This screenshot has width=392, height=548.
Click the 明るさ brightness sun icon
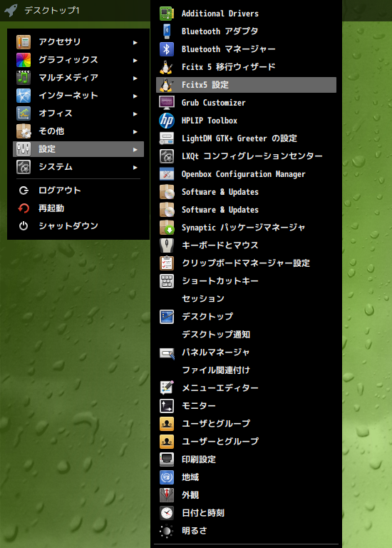pyautogui.click(x=167, y=531)
